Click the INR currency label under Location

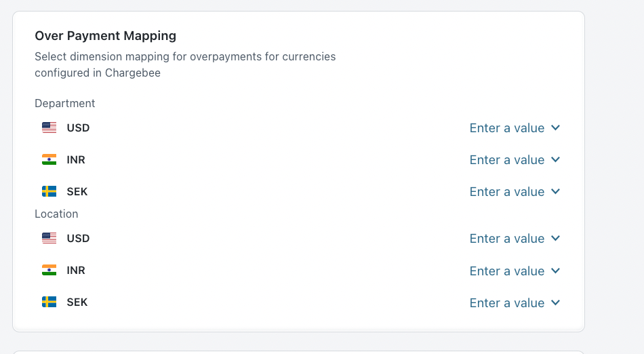[x=76, y=270]
